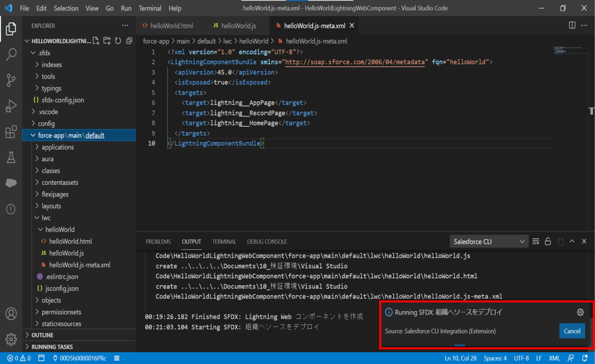Close the helloWorld.js-meta.xml tab
Image resolution: width=595 pixels, height=364 pixels.
[352, 26]
